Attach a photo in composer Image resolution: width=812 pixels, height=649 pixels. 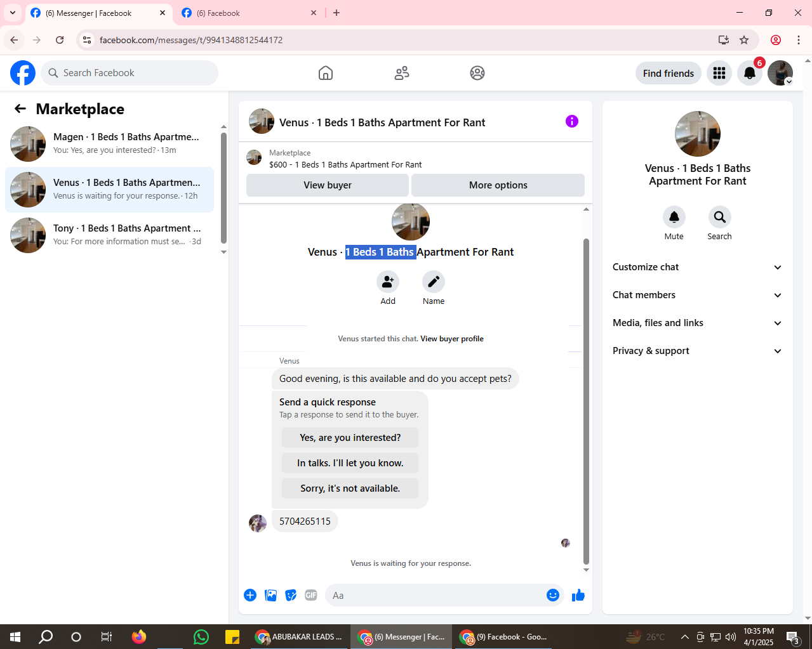point(271,595)
